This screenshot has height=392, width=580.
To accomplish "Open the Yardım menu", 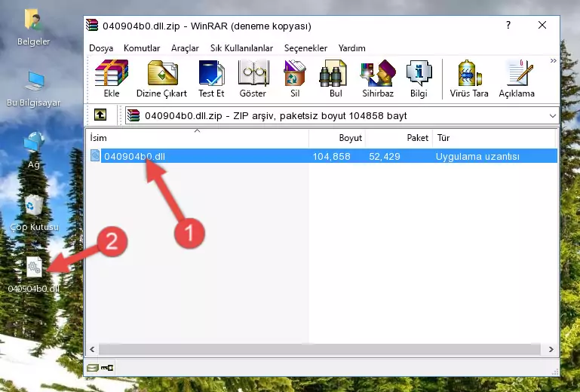I will coord(351,48).
